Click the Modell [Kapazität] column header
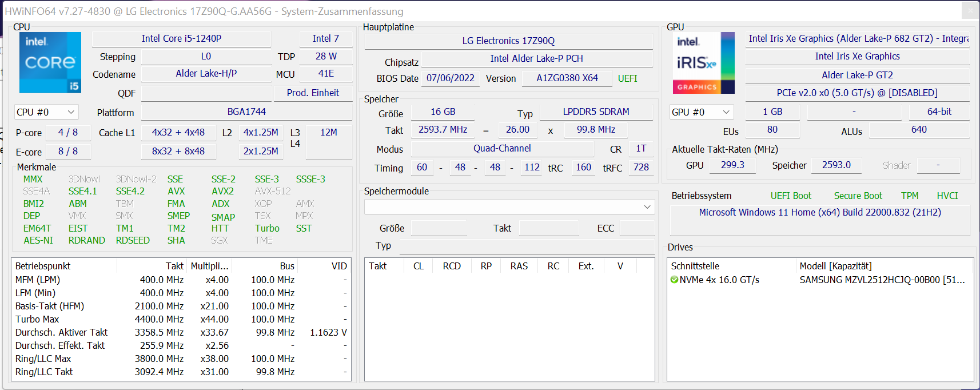 (835, 266)
